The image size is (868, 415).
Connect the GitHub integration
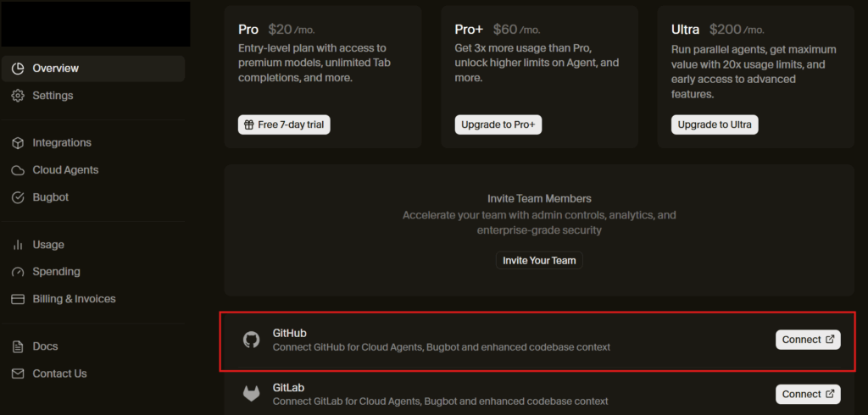point(808,340)
